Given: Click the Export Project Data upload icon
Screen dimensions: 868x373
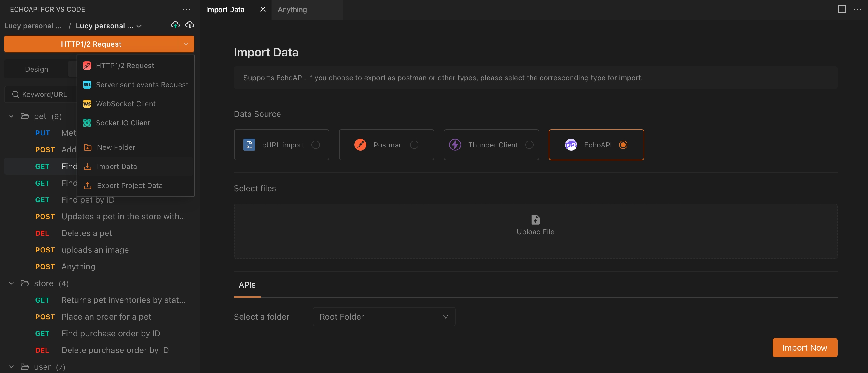Looking at the screenshot, I should pyautogui.click(x=88, y=186).
